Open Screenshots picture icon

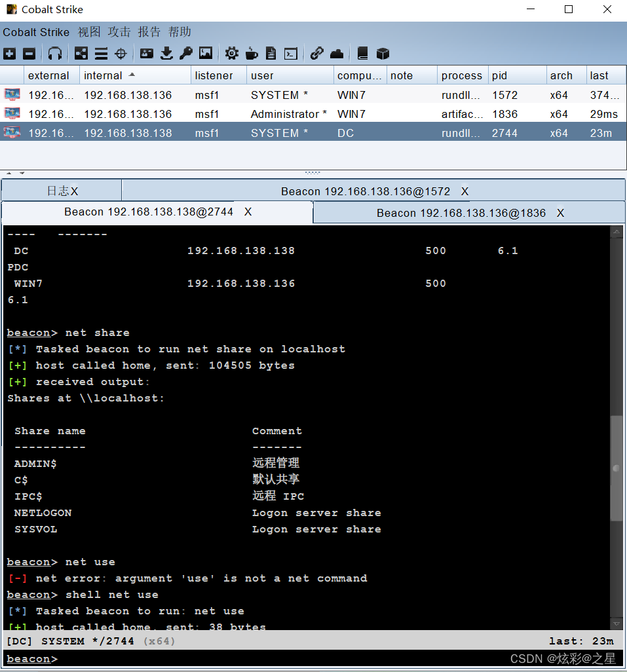coord(206,54)
